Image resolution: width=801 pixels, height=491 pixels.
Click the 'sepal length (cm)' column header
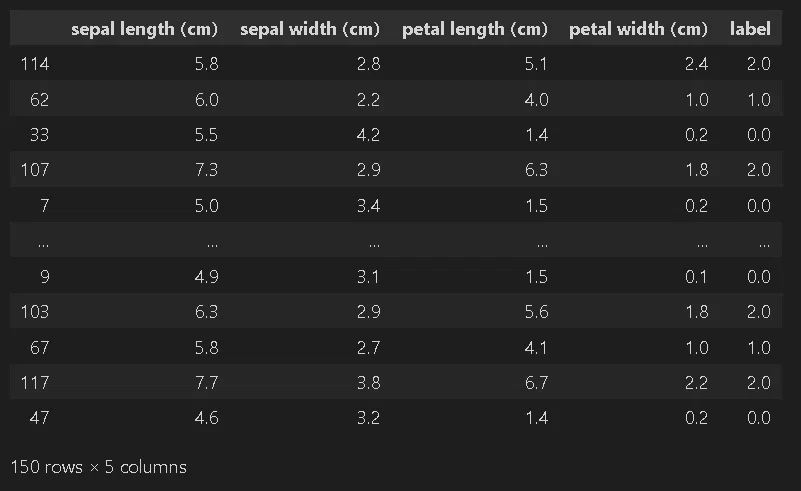click(144, 29)
